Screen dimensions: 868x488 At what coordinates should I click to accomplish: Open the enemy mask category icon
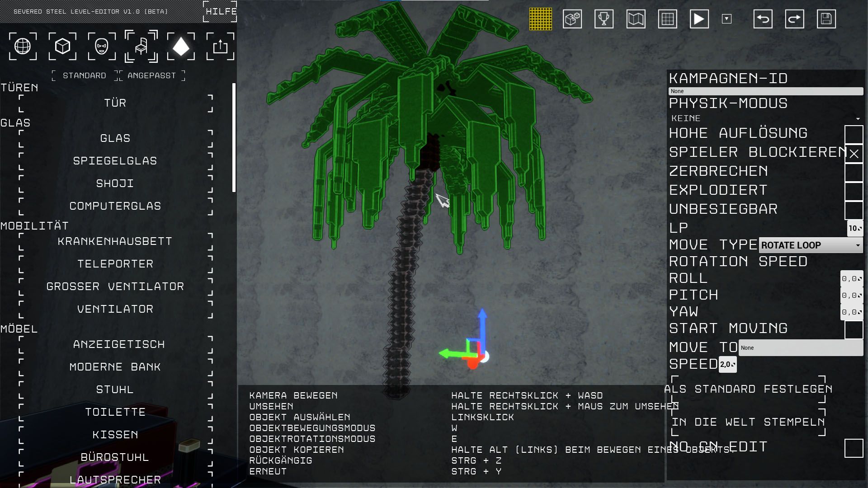102,46
